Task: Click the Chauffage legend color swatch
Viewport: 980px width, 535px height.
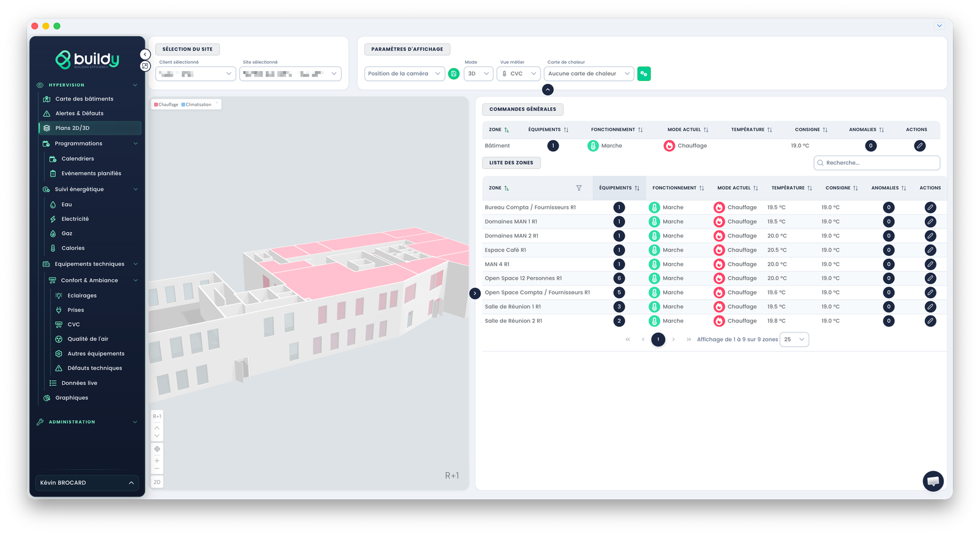Action: pos(156,105)
